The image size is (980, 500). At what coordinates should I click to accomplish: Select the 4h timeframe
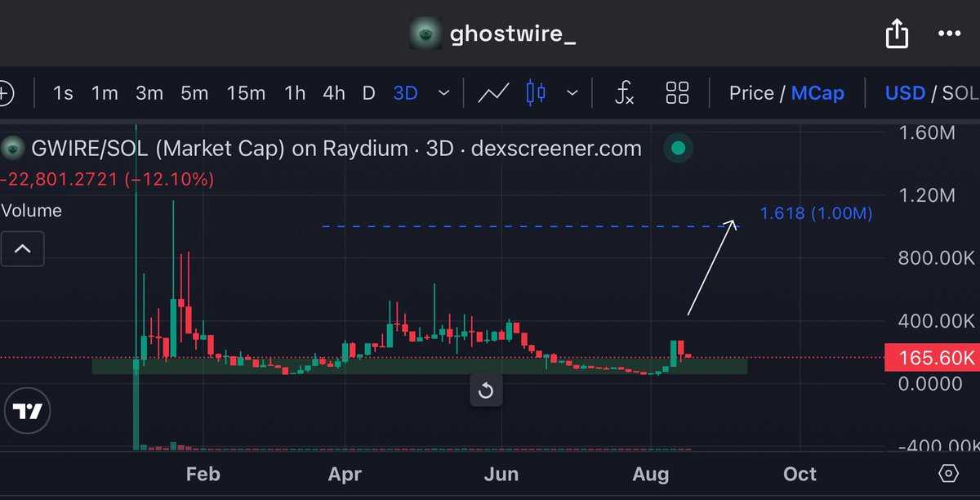coord(334,93)
